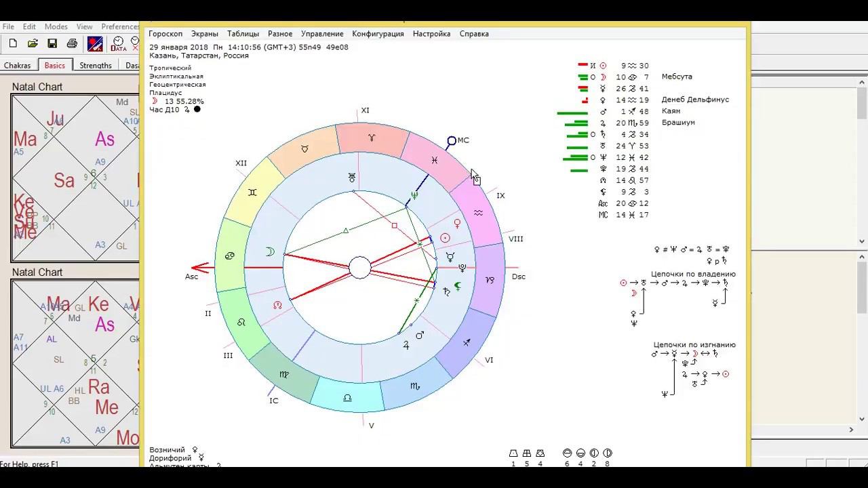This screenshot has height=488, width=868.
Task: Open the Экраны menu
Action: click(x=205, y=34)
